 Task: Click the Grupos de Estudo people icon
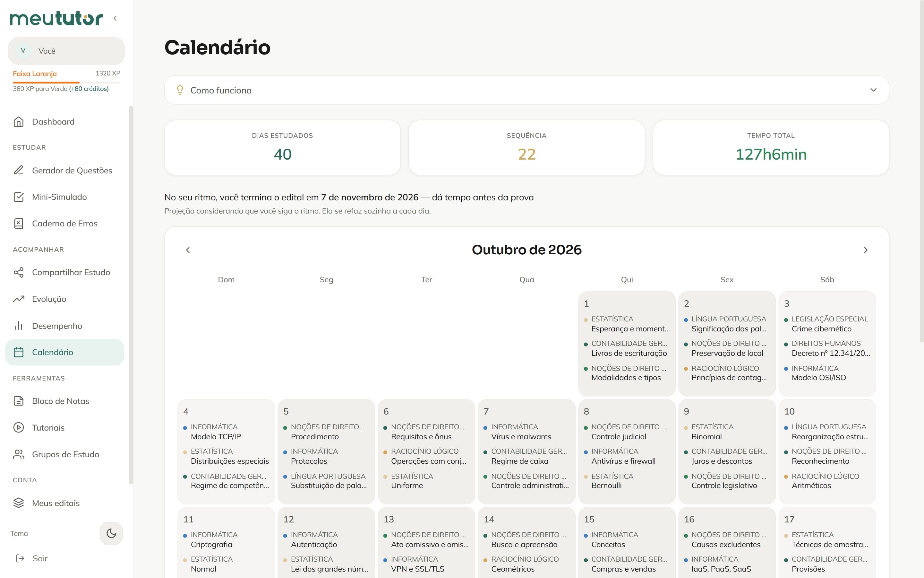18,454
